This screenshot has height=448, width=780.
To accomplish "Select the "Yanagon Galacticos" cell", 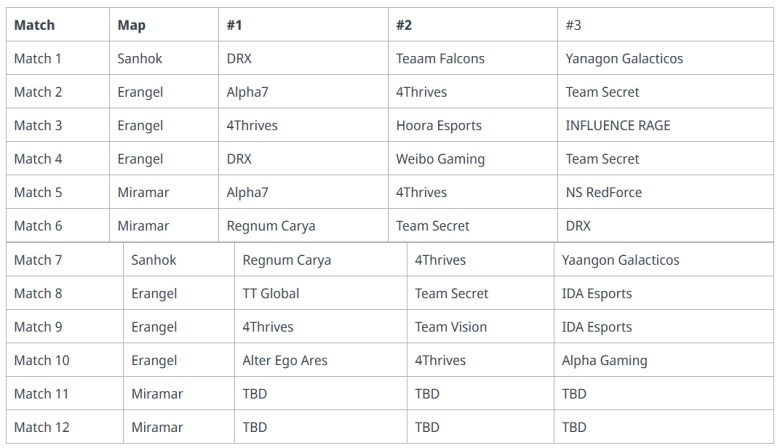I will [x=624, y=59].
